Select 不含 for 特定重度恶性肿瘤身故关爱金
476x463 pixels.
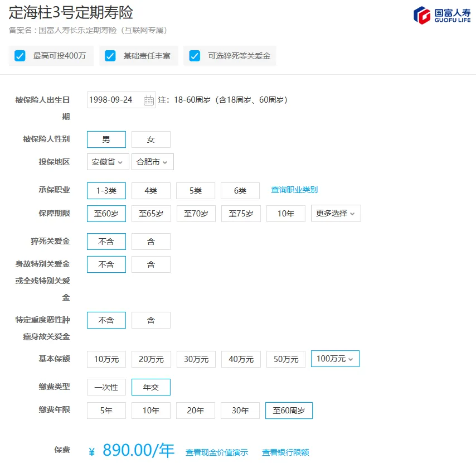(106, 320)
